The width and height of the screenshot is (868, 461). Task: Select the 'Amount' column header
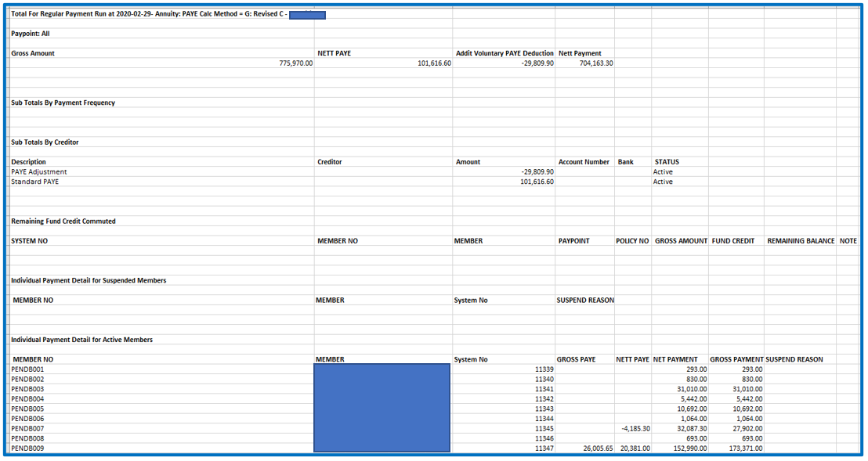tap(468, 162)
